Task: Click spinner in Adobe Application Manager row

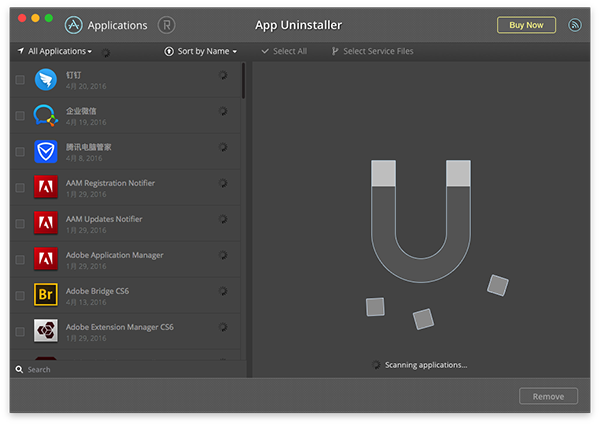Action: point(223,255)
